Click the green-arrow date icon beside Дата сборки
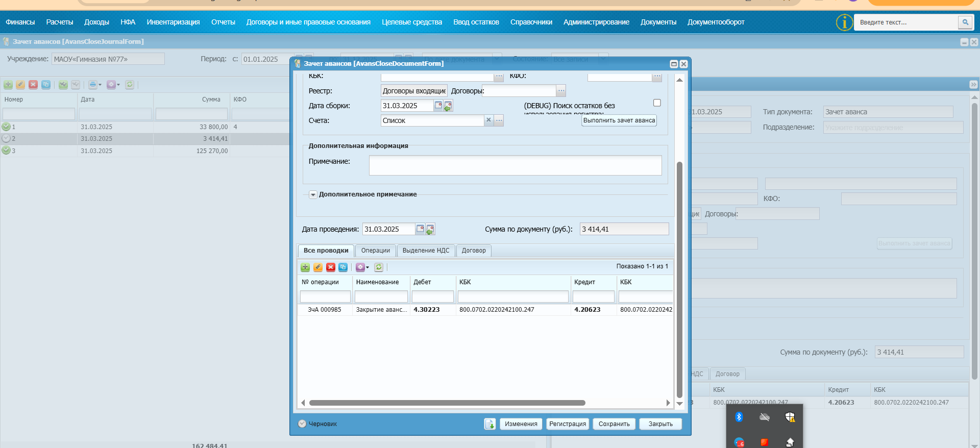Viewport: 980px width, 448px height. coord(448,106)
